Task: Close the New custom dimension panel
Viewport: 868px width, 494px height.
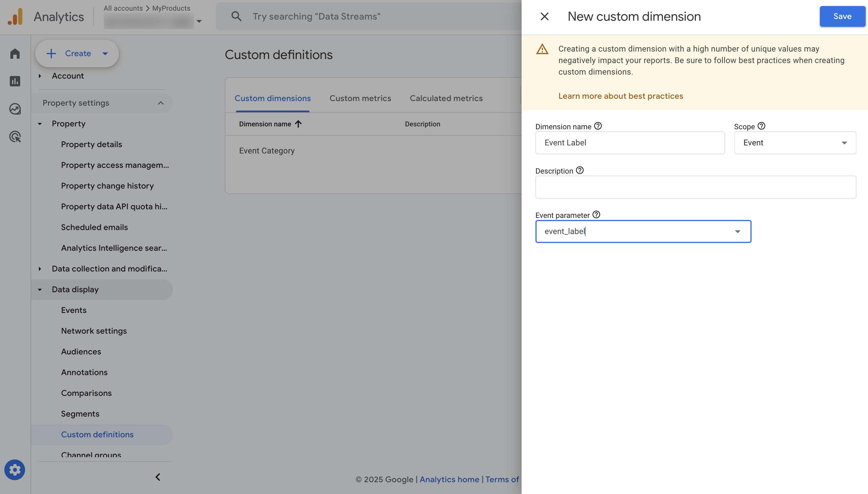Action: [x=544, y=16]
